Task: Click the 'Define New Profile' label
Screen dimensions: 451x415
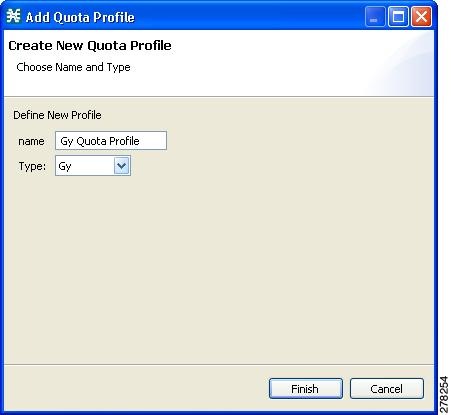Action: 57,115
